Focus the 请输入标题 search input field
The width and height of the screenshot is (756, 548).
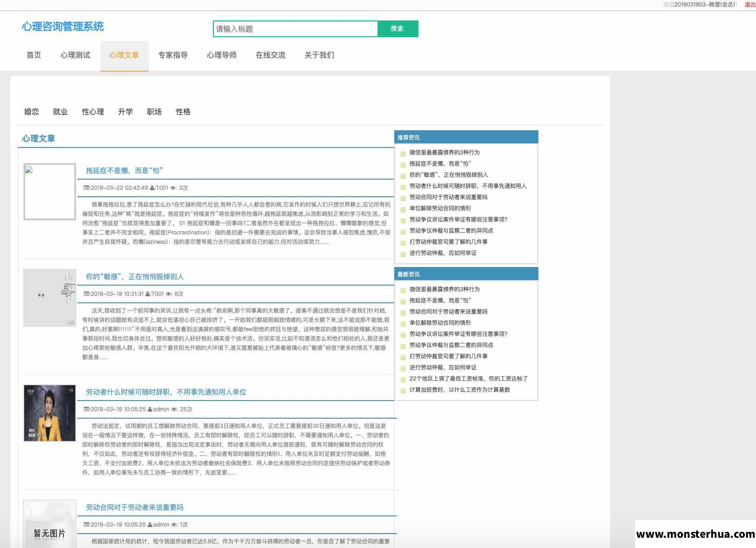click(295, 29)
